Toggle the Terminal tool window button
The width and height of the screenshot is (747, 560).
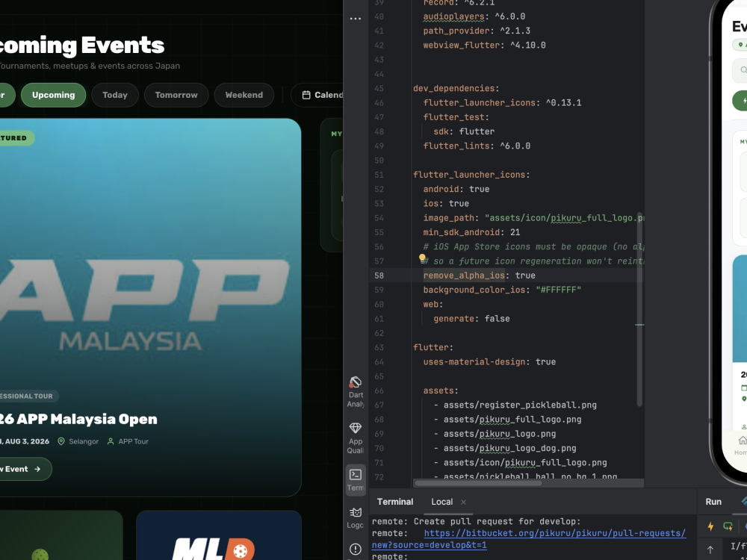[x=356, y=480]
